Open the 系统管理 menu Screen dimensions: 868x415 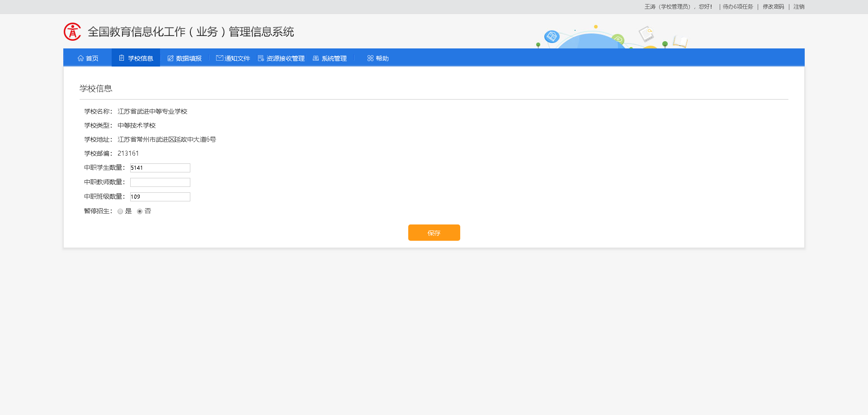(x=334, y=58)
